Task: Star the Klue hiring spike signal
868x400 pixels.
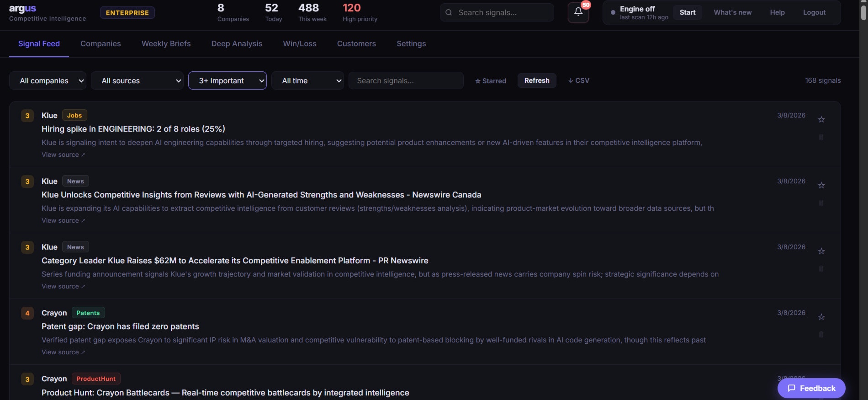Action: (821, 119)
